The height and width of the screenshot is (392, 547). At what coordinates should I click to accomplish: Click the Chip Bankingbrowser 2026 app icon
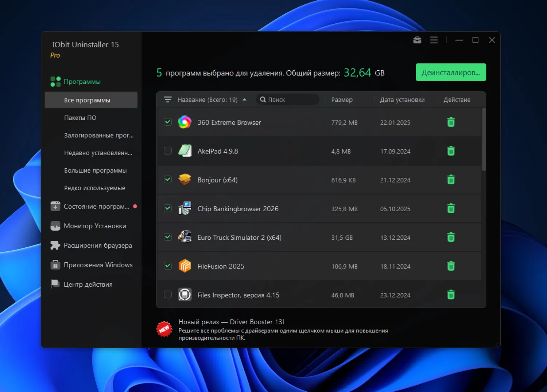(185, 208)
